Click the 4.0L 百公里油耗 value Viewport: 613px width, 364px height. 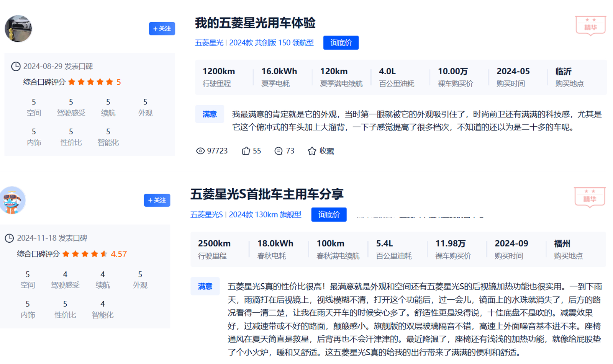[x=387, y=72]
